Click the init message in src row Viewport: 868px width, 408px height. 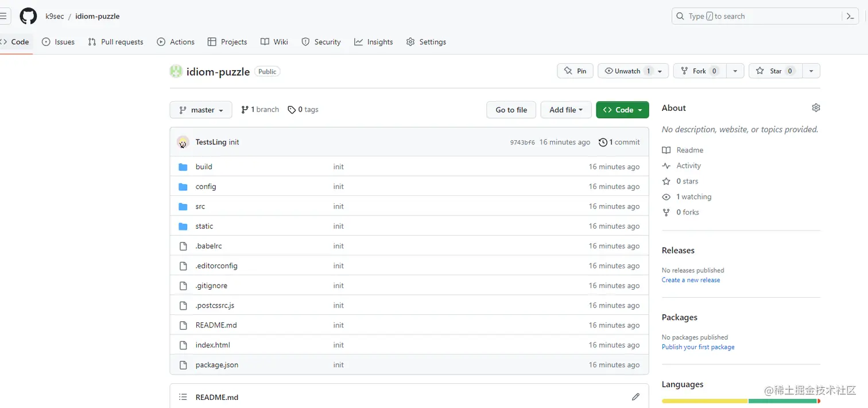(x=339, y=206)
